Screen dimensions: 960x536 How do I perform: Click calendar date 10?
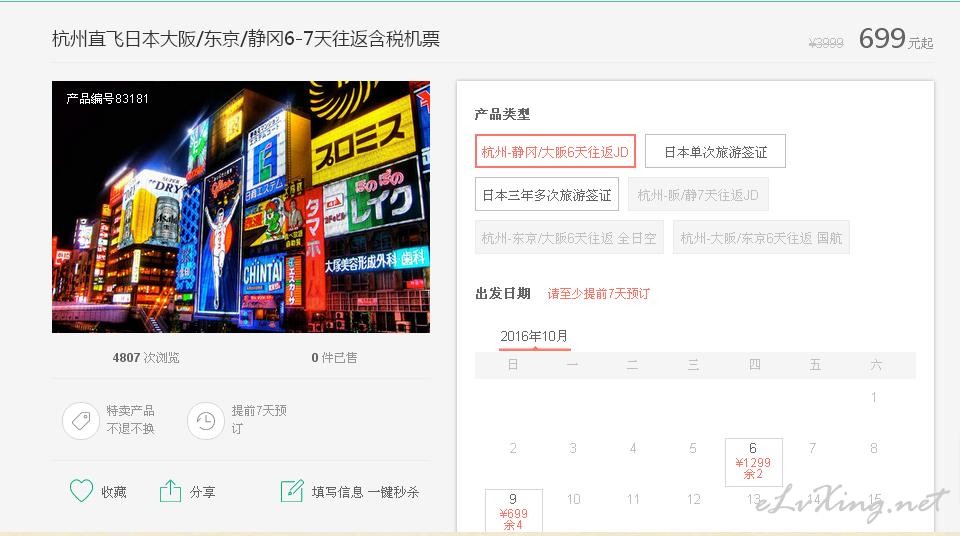click(x=573, y=499)
